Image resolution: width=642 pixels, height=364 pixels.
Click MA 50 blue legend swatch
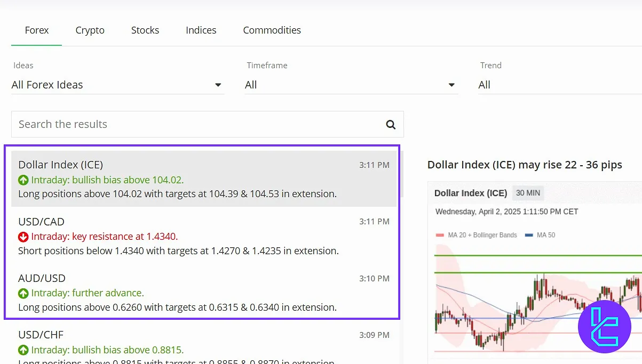point(529,235)
